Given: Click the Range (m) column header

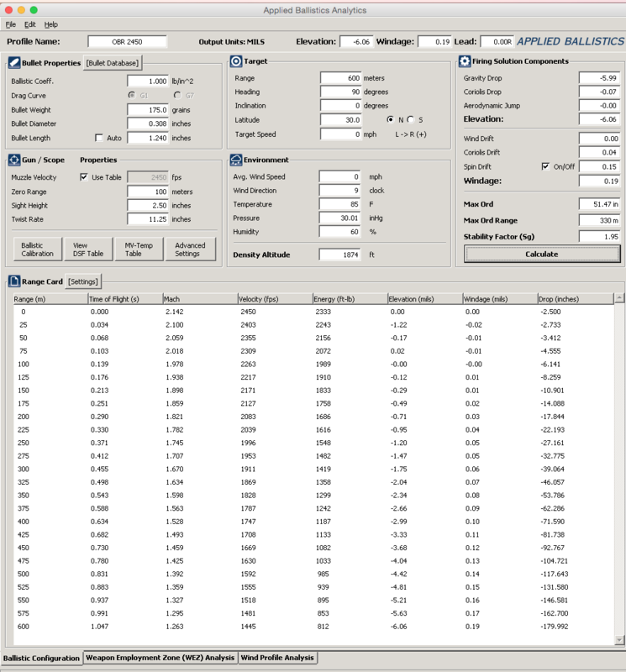Looking at the screenshot, I should [x=50, y=299].
